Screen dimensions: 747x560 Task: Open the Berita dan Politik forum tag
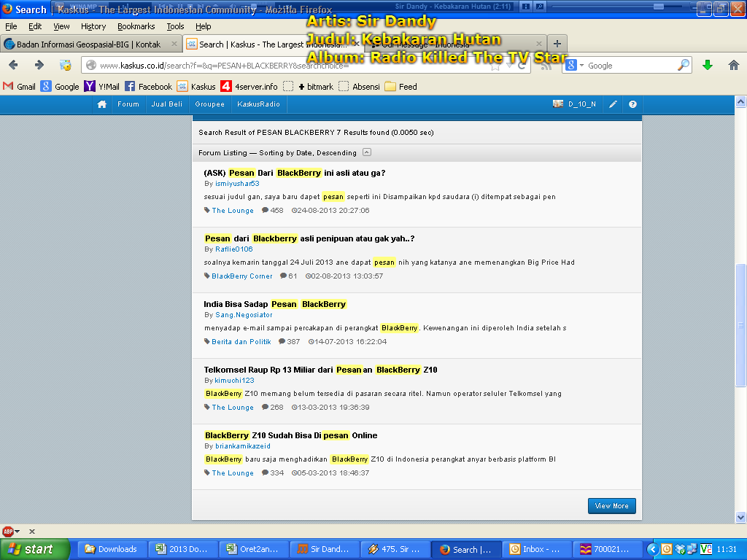pyautogui.click(x=241, y=342)
